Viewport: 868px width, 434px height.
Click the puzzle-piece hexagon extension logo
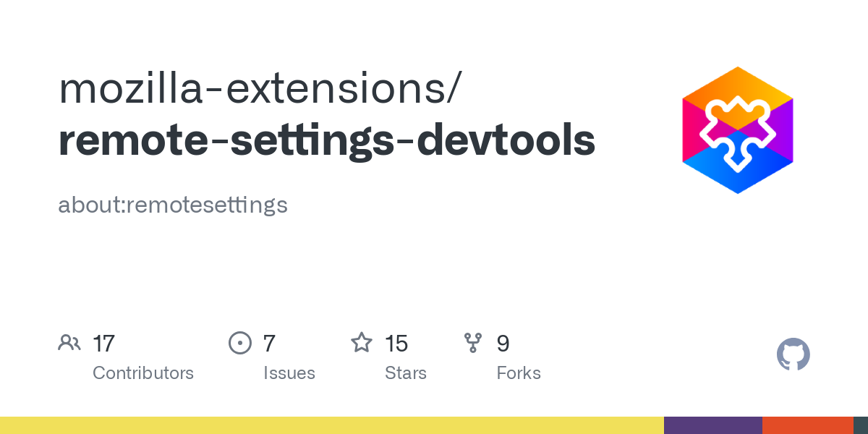point(737,130)
